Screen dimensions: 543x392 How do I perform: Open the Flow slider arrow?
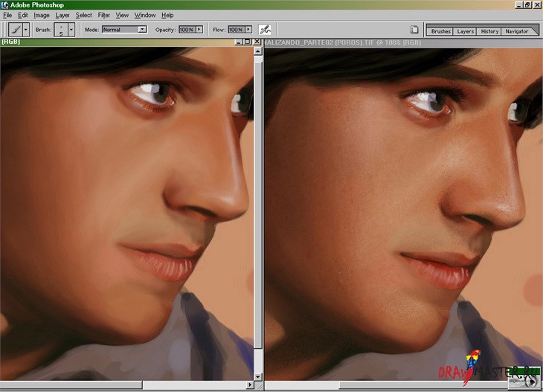tap(248, 30)
